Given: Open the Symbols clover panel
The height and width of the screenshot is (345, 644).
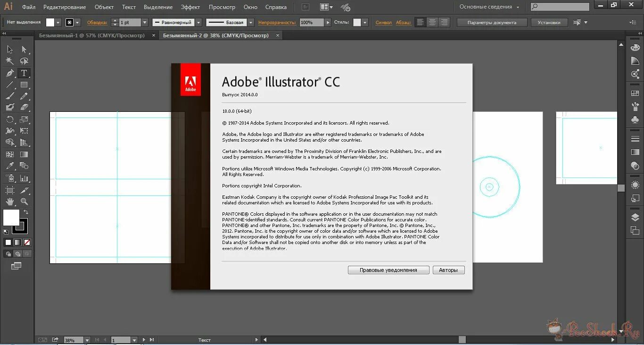Looking at the screenshot, I should (x=635, y=119).
